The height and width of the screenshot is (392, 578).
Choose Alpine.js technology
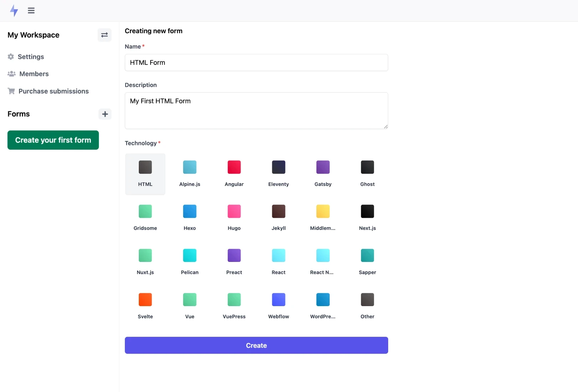point(190,174)
